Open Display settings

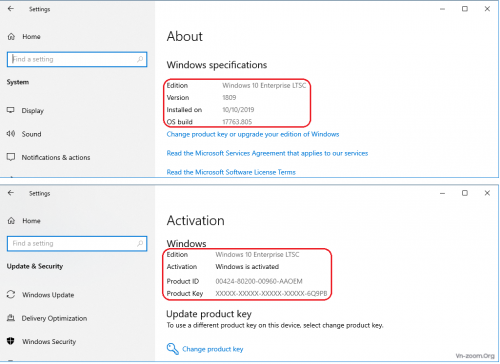tap(33, 111)
